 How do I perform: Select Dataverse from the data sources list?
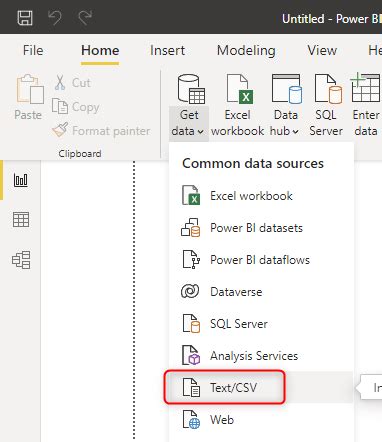[x=261, y=292]
